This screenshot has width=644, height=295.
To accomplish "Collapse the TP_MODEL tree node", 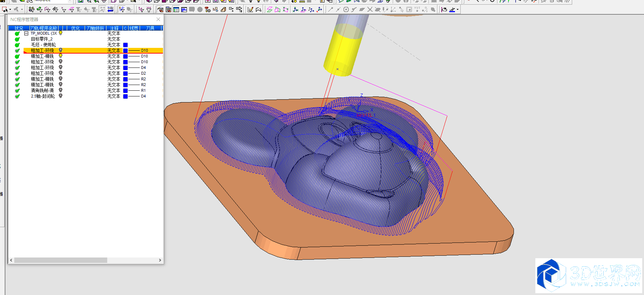I will pos(26,33).
